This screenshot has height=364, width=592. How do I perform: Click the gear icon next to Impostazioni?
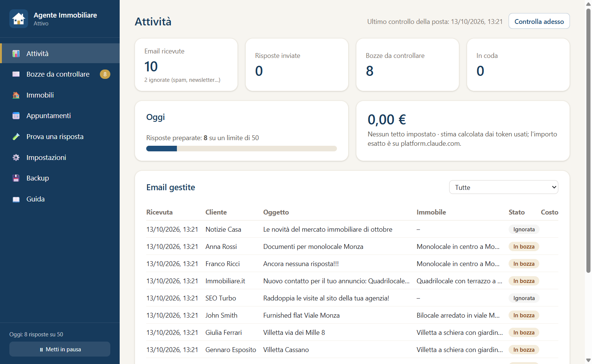pos(16,158)
